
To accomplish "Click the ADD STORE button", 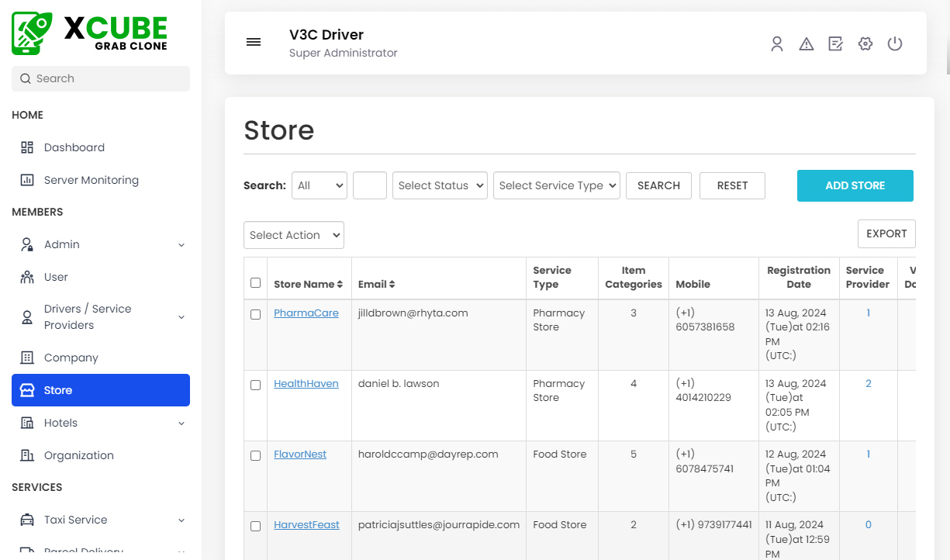I will [855, 185].
